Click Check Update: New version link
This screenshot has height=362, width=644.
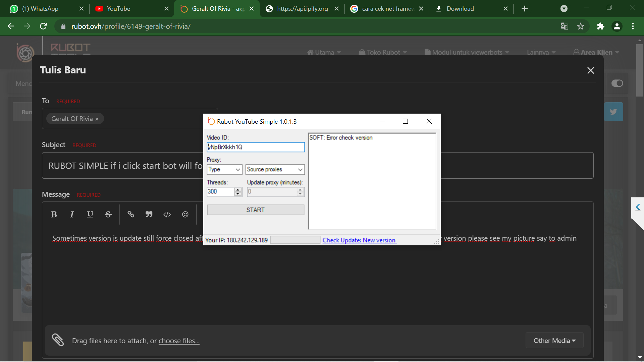[359, 240]
